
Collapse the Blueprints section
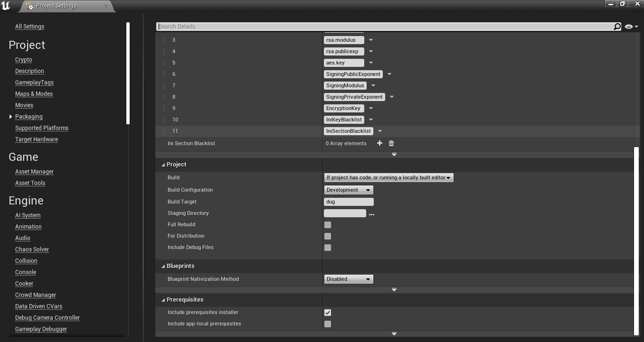click(163, 266)
